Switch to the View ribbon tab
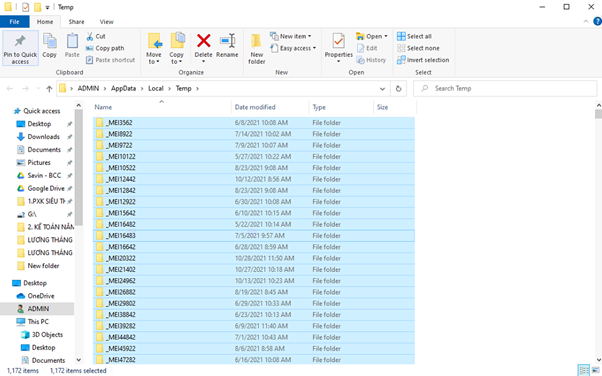The image size is (602, 376). pos(106,22)
